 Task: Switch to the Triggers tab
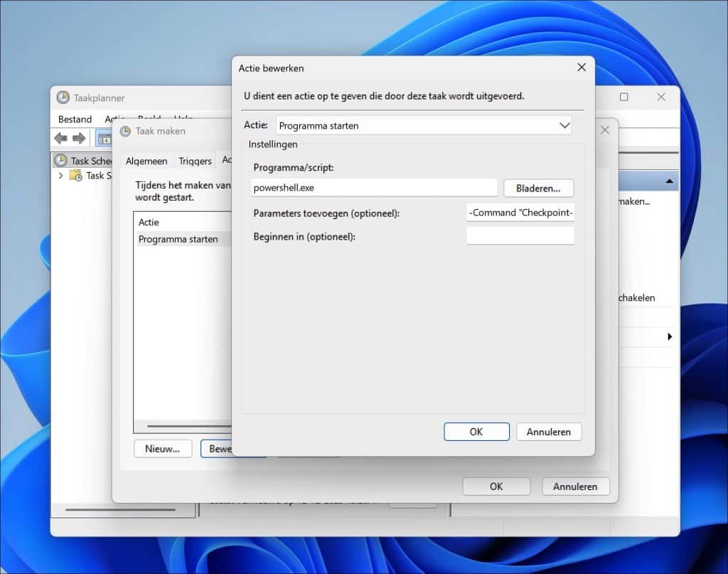195,161
